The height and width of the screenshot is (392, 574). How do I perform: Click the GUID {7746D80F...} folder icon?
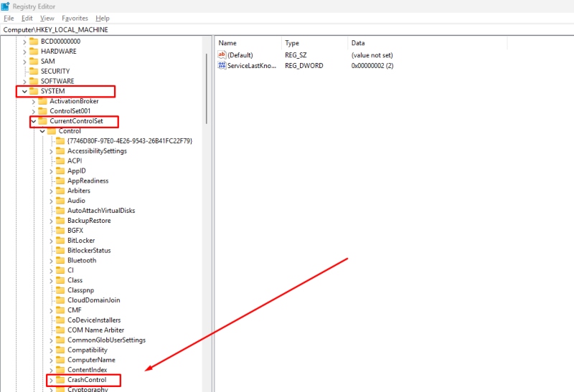coord(60,140)
